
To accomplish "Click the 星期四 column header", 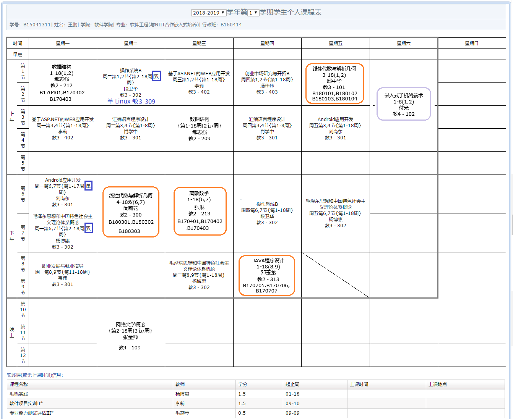I will [267, 44].
